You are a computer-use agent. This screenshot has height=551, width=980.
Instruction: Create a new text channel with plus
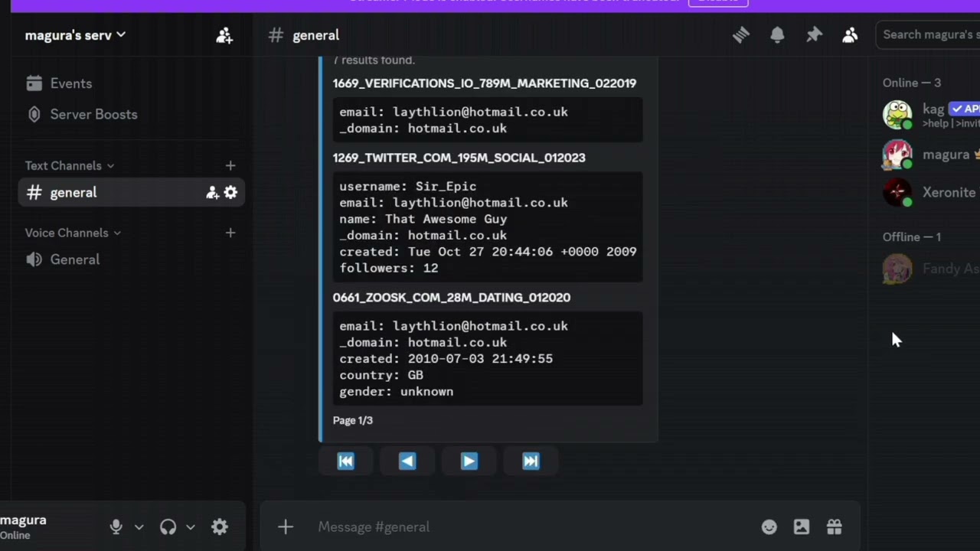[230, 165]
